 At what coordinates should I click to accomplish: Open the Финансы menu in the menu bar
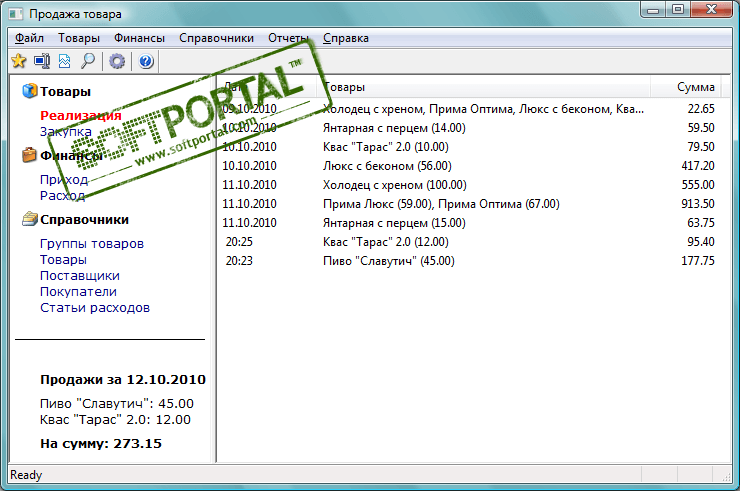pyautogui.click(x=139, y=38)
